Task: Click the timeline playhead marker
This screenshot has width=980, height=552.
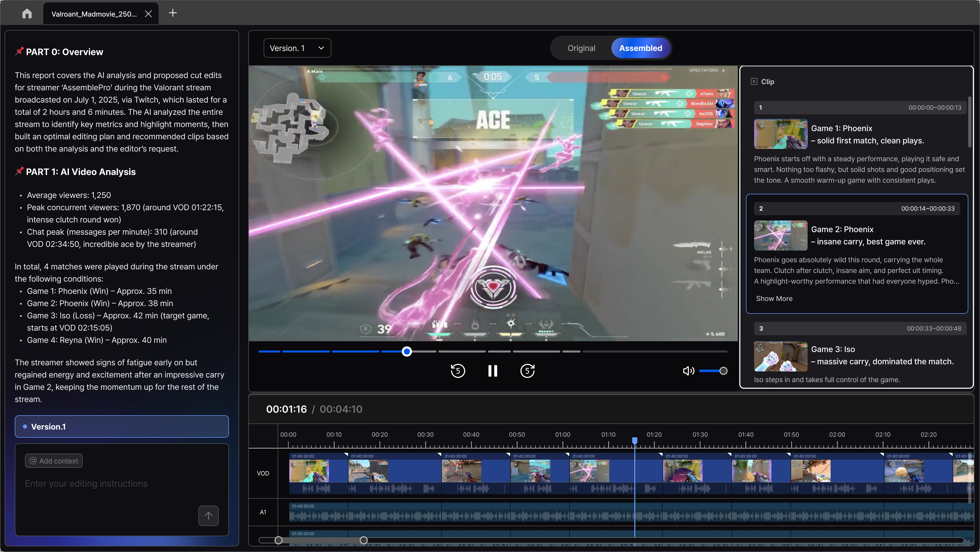Action: (635, 441)
